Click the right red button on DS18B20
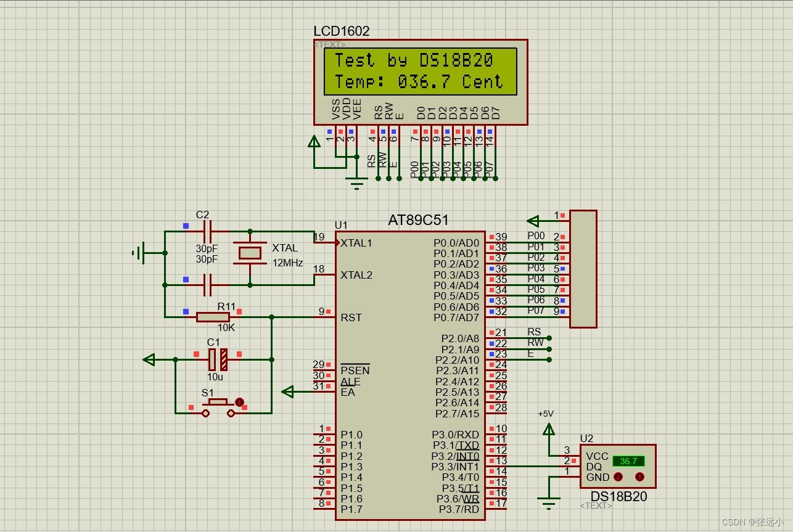Image resolution: width=793 pixels, height=532 pixels. tap(639, 477)
